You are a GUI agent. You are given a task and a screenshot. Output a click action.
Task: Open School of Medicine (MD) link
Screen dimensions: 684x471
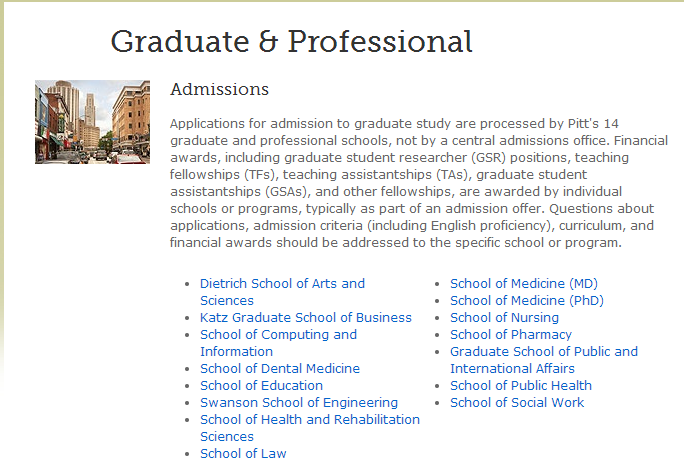tap(524, 283)
